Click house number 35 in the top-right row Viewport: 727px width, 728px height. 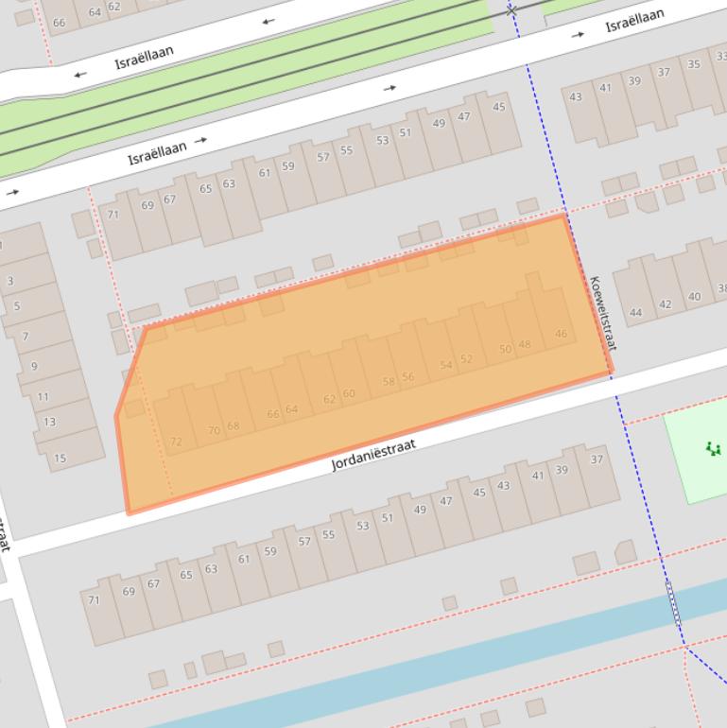tap(694, 64)
